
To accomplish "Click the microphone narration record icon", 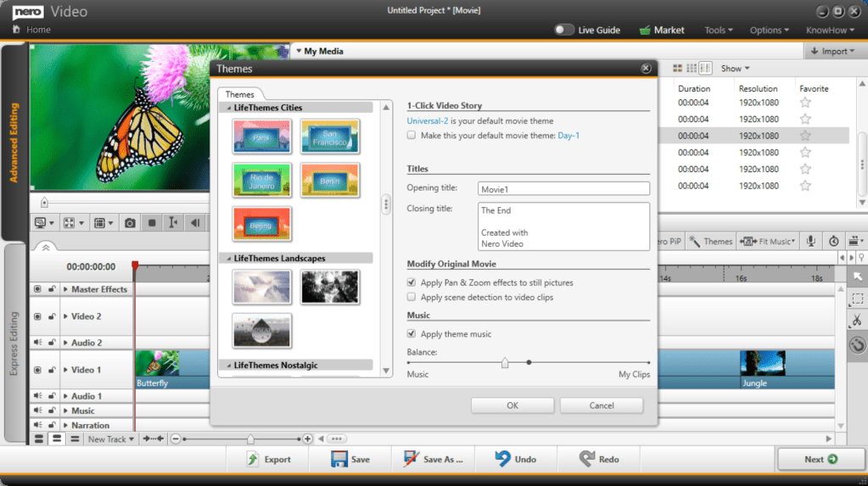I will click(x=811, y=242).
